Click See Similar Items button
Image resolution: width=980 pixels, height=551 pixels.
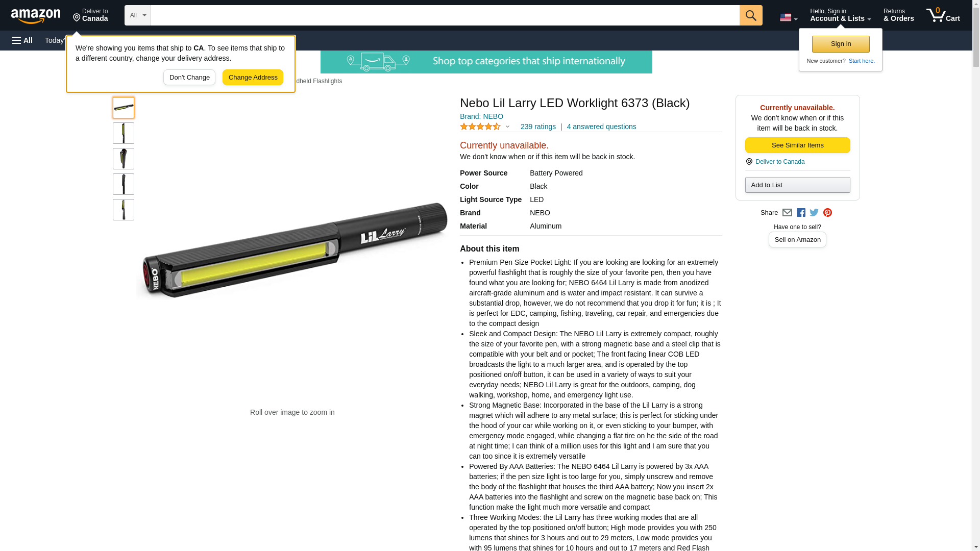[x=797, y=145]
